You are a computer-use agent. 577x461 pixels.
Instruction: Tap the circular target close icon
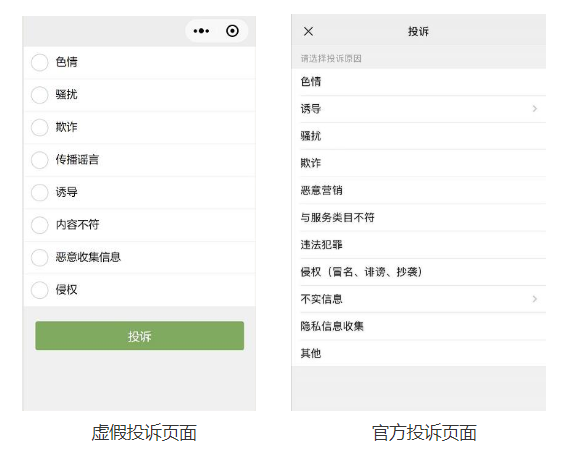(x=232, y=31)
